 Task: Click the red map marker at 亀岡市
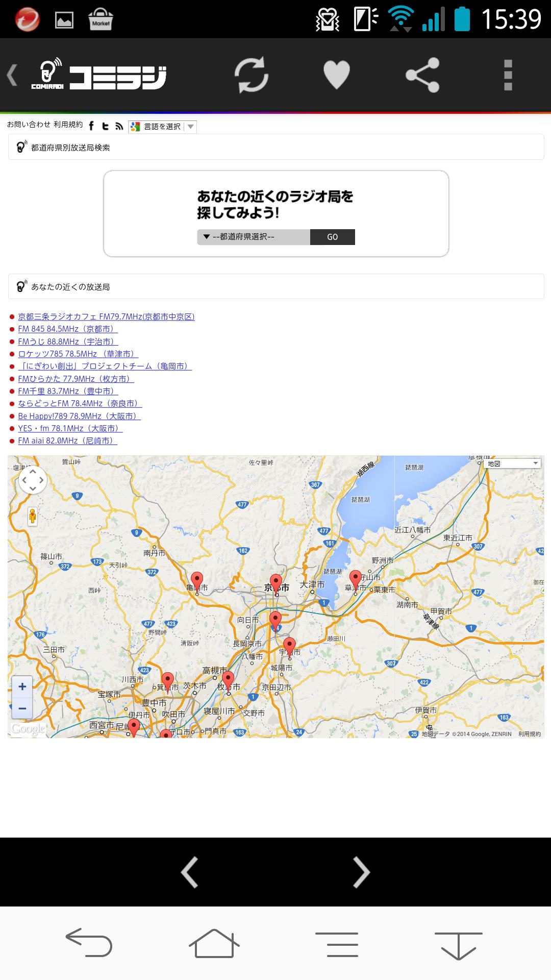[x=196, y=581]
